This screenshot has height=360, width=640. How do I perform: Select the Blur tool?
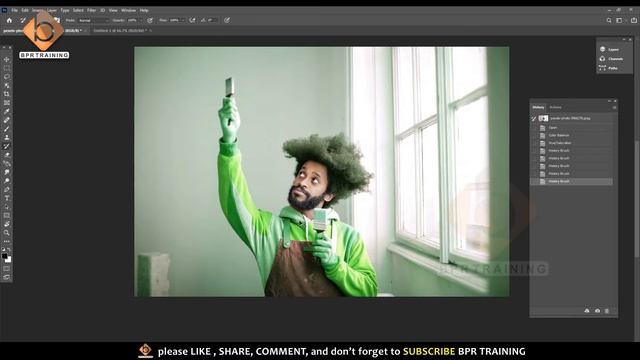[x=7, y=172]
